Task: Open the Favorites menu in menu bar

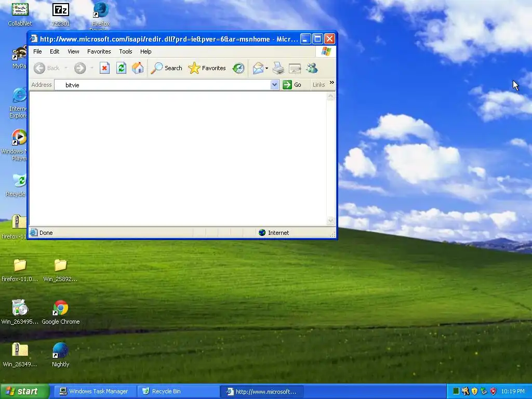Action: pyautogui.click(x=99, y=51)
